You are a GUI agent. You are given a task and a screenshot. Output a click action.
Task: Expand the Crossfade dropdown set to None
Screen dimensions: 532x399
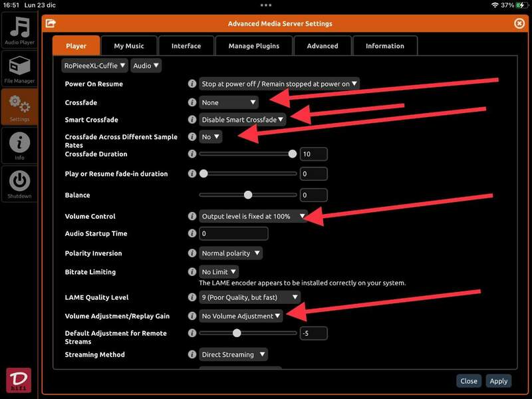click(229, 102)
